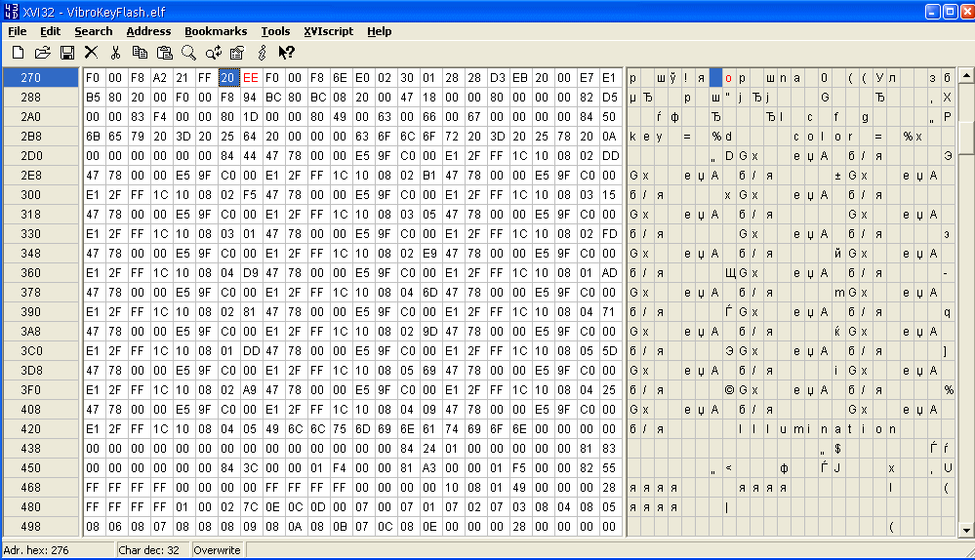Click the D5 byte at end of row 288
This screenshot has height=560, width=975.
coord(609,97)
